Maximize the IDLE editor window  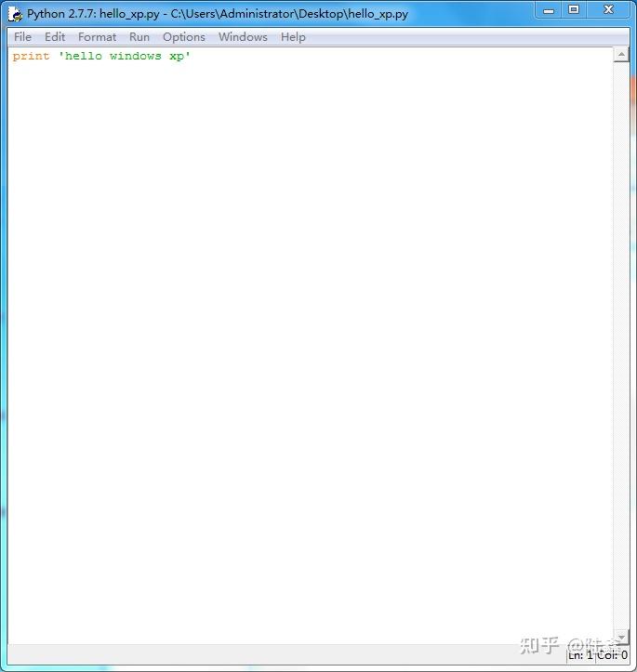574,10
